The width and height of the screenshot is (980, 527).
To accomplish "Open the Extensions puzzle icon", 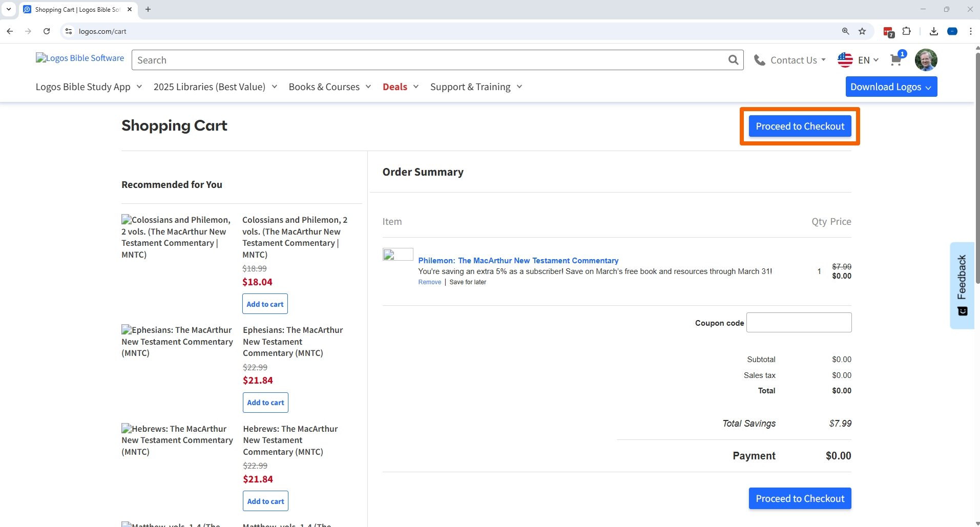I will (x=906, y=31).
